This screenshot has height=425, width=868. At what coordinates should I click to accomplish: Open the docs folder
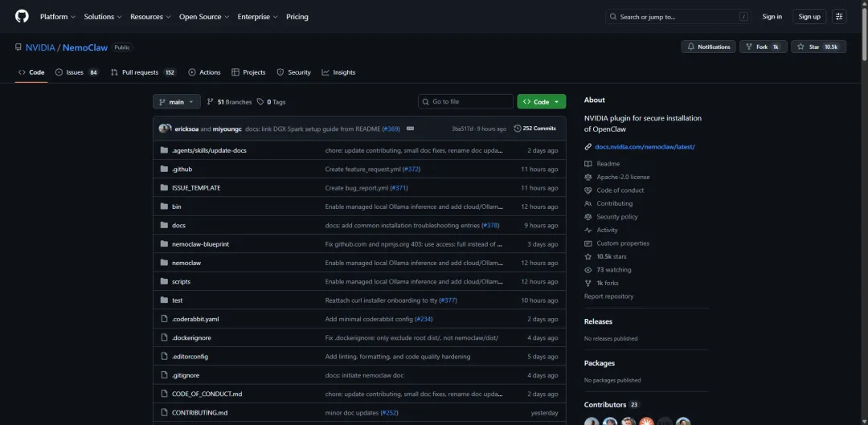tap(178, 226)
